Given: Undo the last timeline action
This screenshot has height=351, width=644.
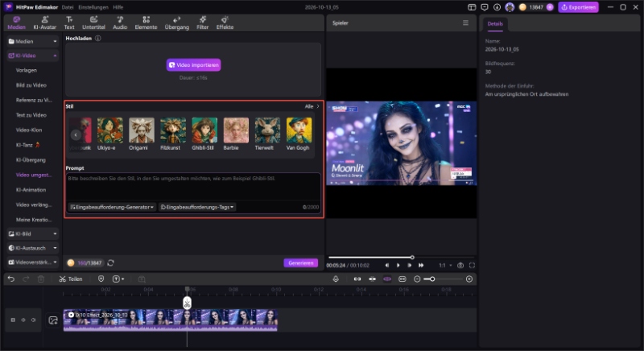Looking at the screenshot, I should coord(11,279).
